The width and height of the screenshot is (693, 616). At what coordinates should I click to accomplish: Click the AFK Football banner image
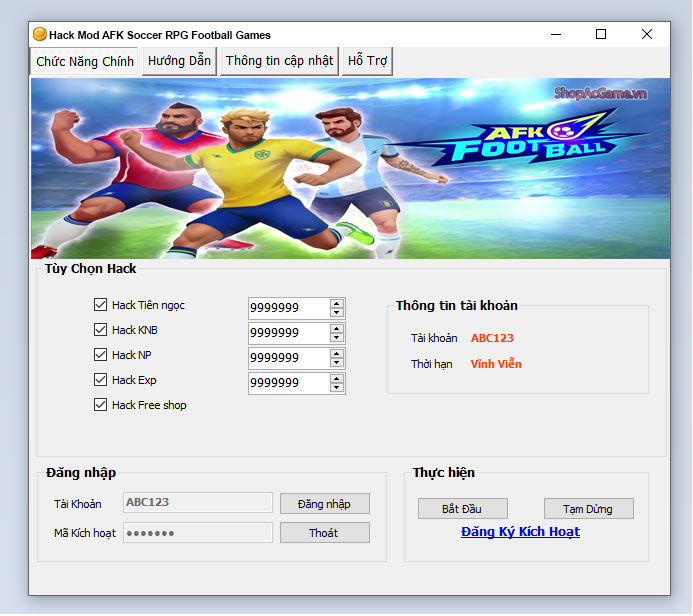[x=350, y=168]
